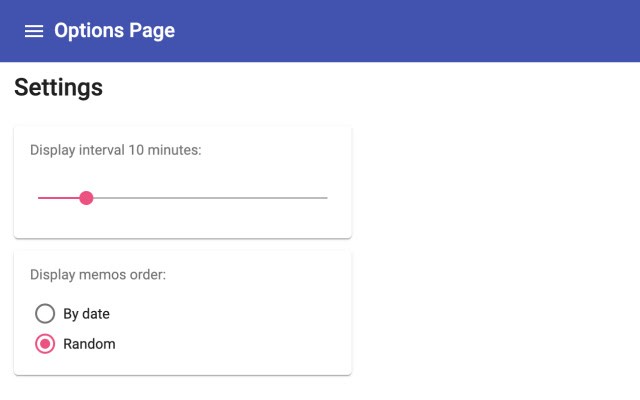Click middle of the interval slider track
The image size is (640, 400).
[x=183, y=198]
